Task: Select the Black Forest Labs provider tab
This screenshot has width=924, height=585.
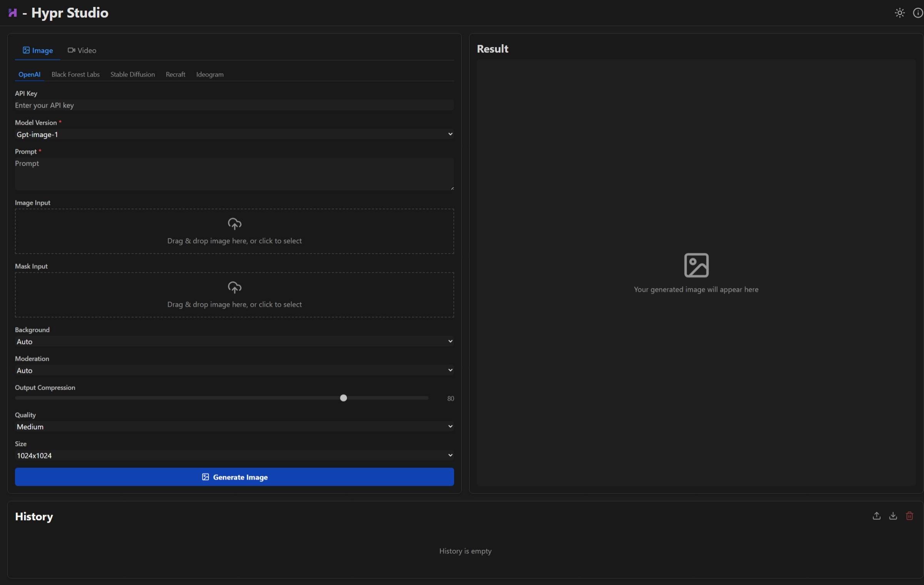Action: (75, 75)
